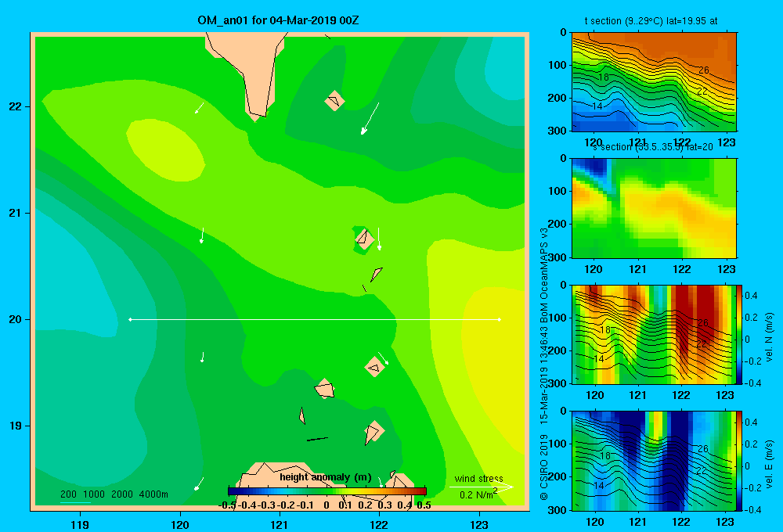Click the '0.5' maximum tick on height anomaly scale
This screenshot has width=783, height=532.
pos(424,505)
